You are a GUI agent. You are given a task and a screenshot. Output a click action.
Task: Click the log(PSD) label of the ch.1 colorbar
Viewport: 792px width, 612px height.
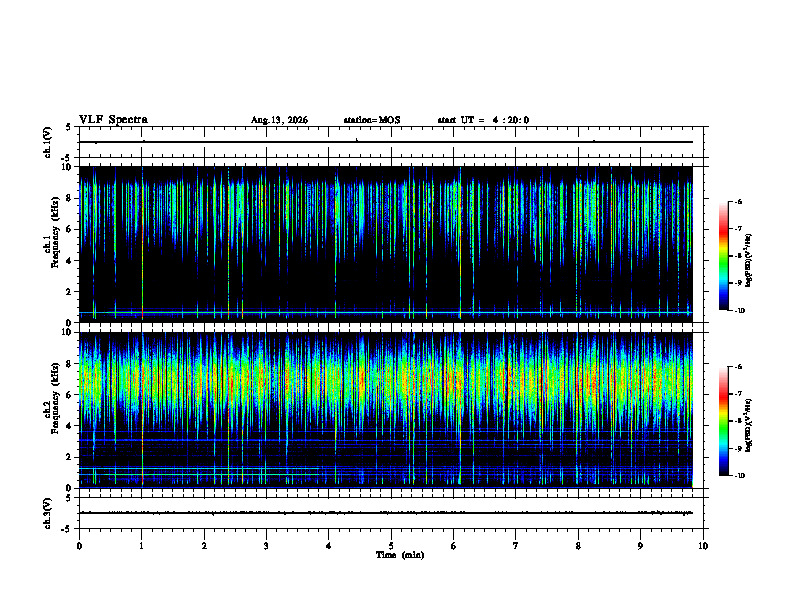(749, 260)
